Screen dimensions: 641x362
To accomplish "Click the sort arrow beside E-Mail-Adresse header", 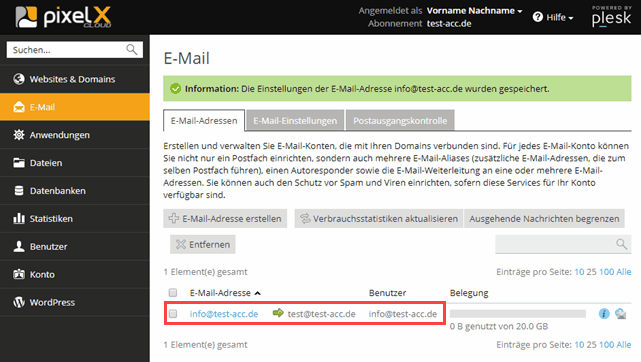I will (x=258, y=293).
